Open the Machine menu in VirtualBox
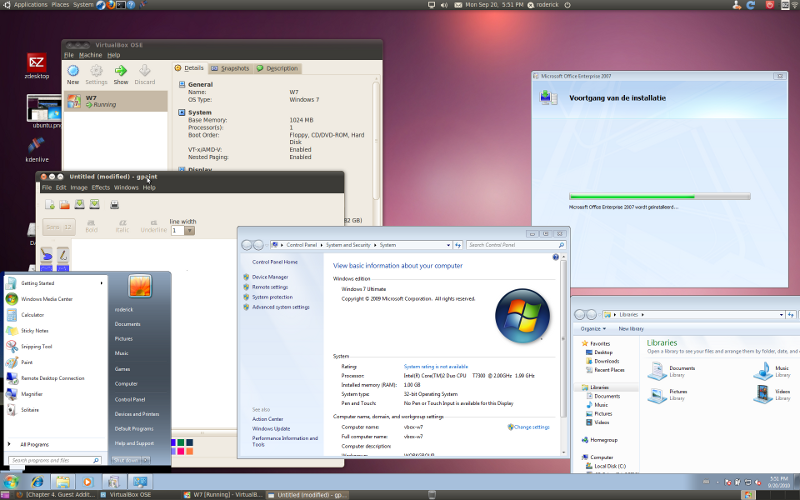 [x=90, y=55]
